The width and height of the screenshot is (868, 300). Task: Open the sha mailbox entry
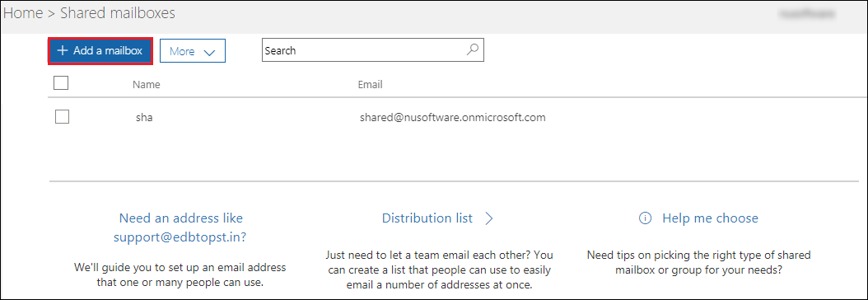144,117
